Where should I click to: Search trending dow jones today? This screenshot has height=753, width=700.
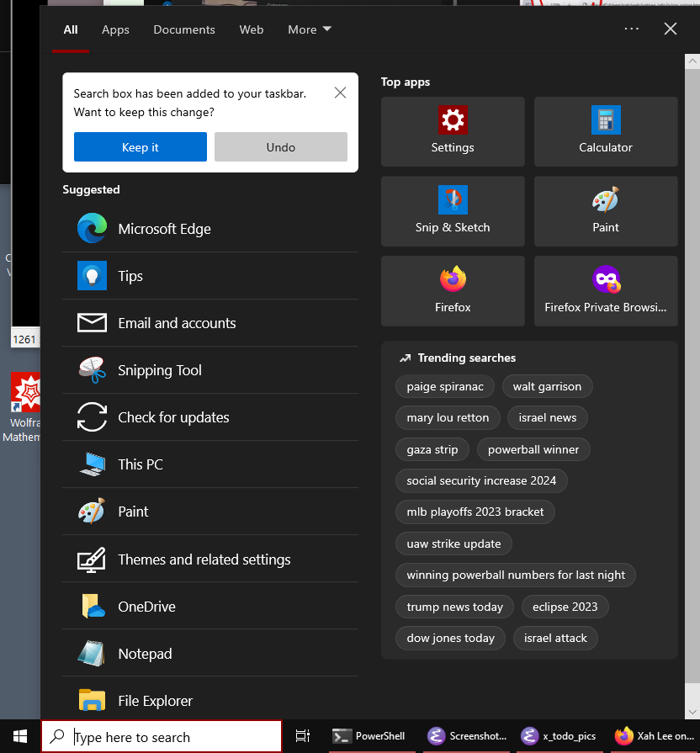click(451, 637)
